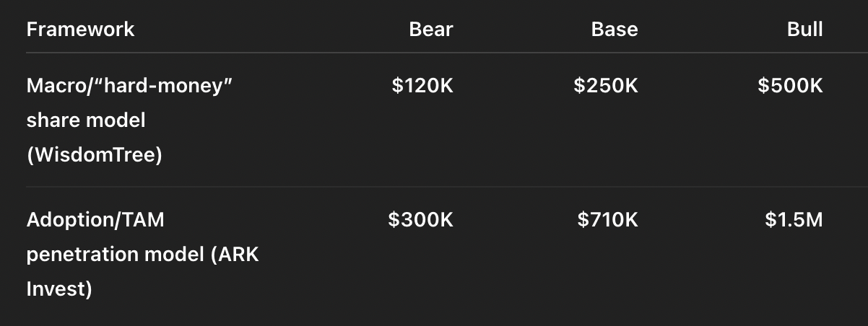Click the $710K base value
The height and width of the screenshot is (326, 868).
pyautogui.click(x=608, y=220)
